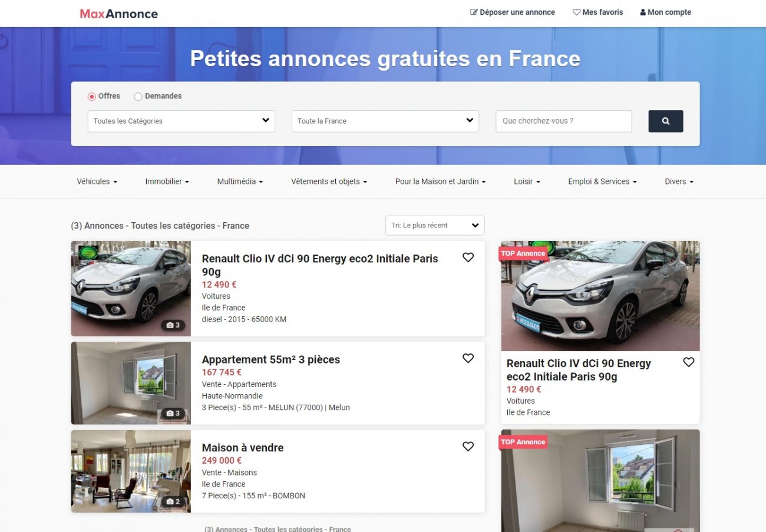The image size is (766, 532).
Task: Click Vente - Appartements category text
Action: click(x=239, y=384)
